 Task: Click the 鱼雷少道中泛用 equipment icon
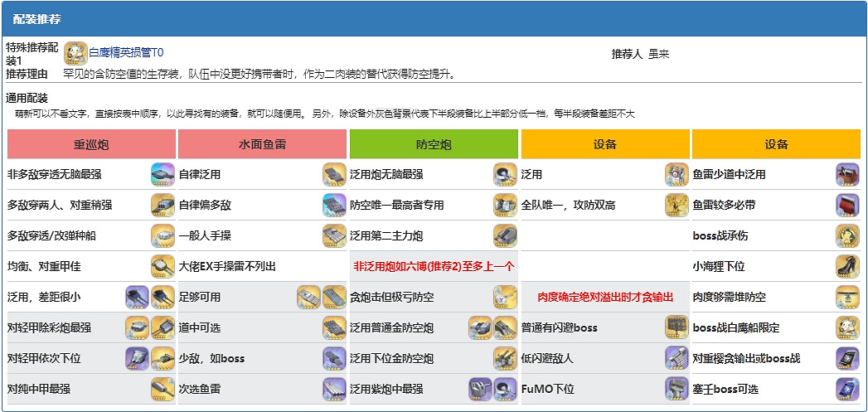(x=847, y=174)
